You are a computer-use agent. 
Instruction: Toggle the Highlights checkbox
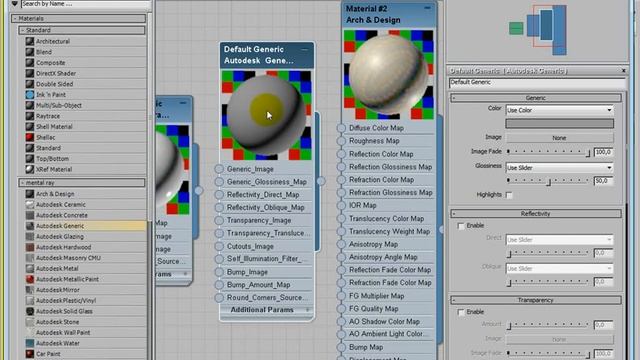tap(509, 195)
